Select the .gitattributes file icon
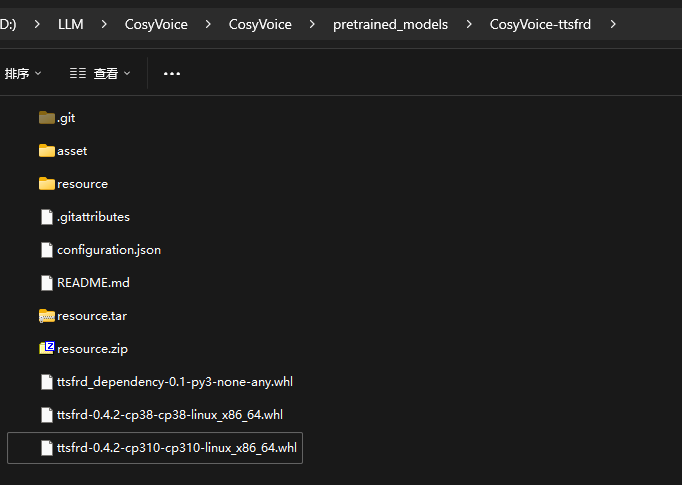The height and width of the screenshot is (485, 682). tap(47, 217)
